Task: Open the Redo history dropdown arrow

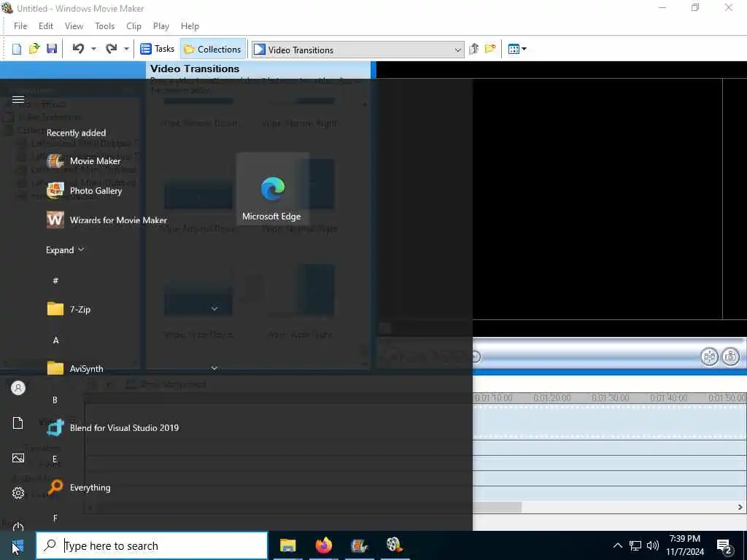Action: tap(126, 49)
